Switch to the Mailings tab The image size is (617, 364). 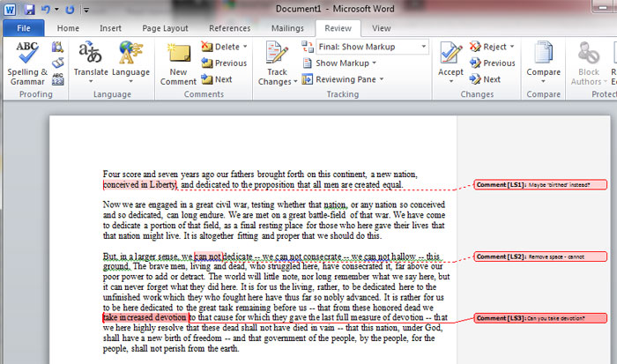point(287,28)
